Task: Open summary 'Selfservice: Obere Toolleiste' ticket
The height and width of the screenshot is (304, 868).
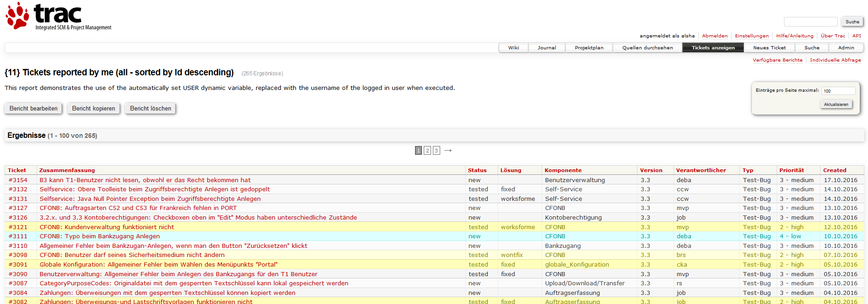Action: pos(155,189)
